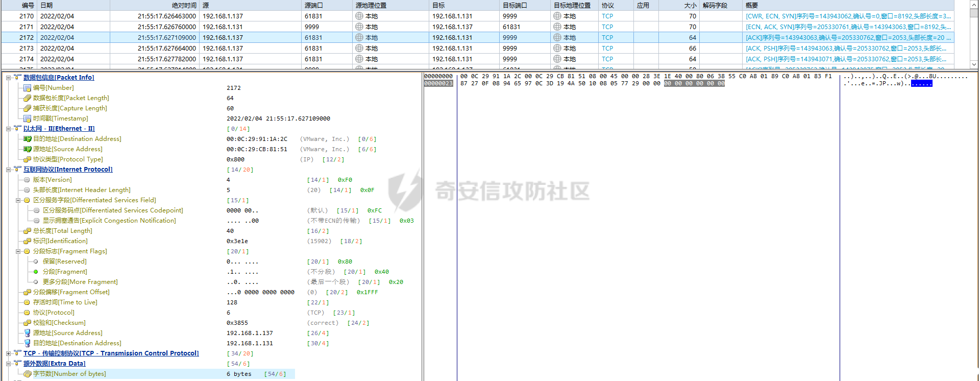Screen dimensions: 980x381
Task: Click the icon beside 编号[Number]
Action: tap(28, 88)
